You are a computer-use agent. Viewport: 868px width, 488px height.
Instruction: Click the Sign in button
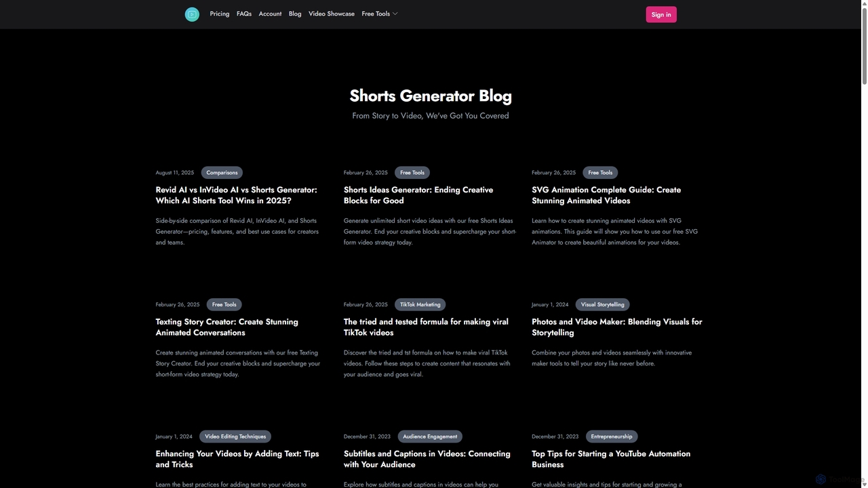click(x=661, y=14)
